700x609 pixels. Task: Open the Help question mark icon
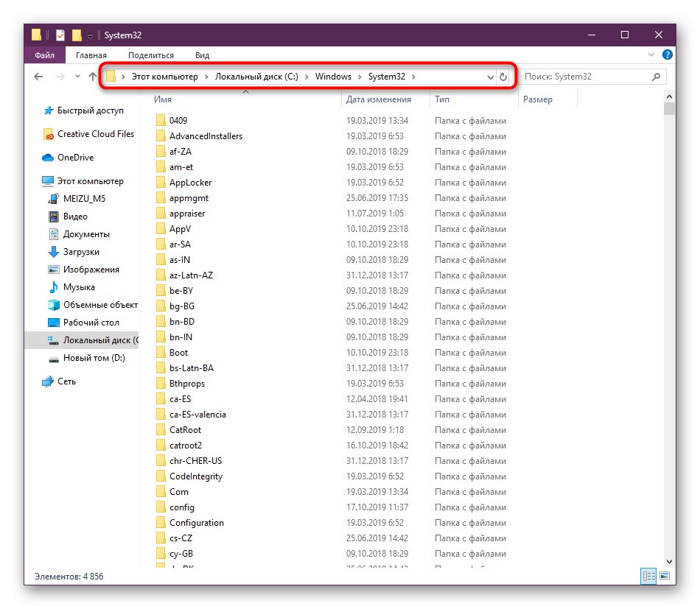668,55
